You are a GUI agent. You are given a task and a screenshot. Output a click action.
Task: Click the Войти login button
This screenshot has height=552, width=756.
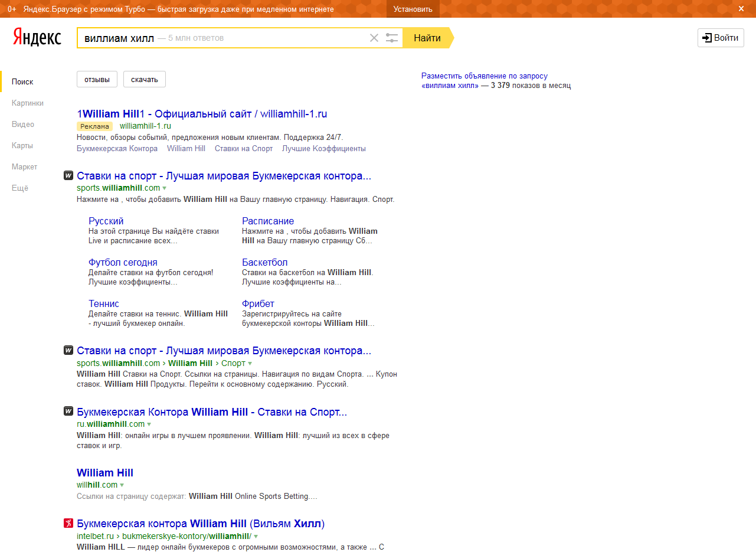[721, 38]
